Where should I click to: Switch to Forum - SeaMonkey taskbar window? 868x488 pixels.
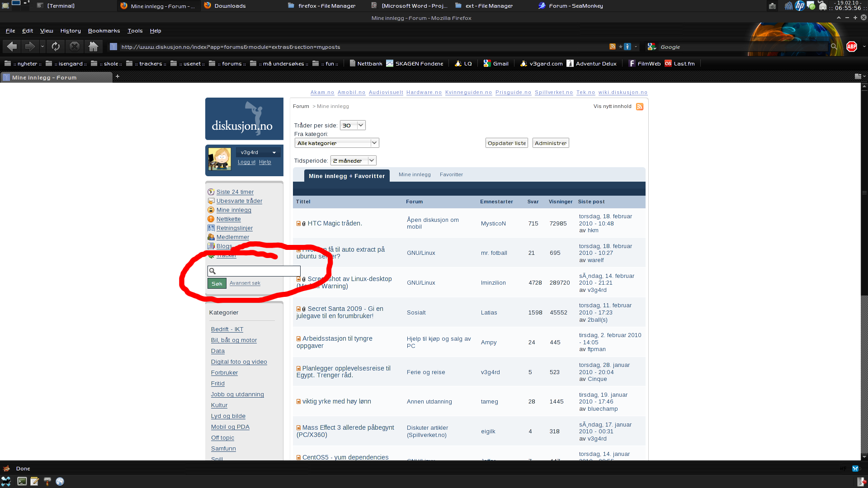pos(571,6)
